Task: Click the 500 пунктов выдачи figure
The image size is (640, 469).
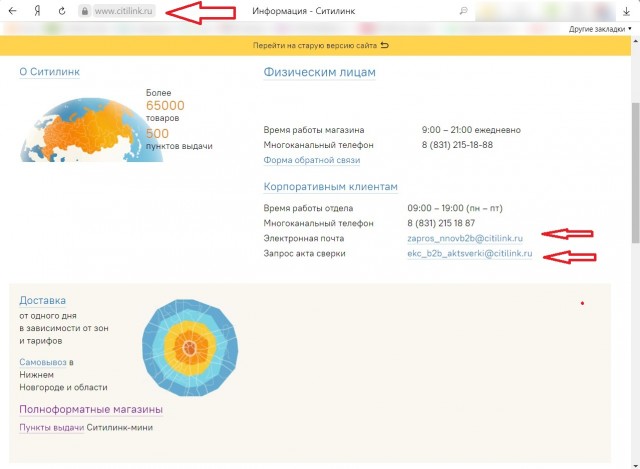Action: (179, 140)
